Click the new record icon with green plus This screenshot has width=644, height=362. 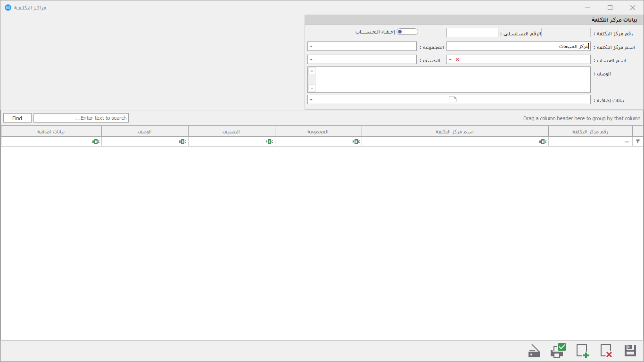[582, 351]
